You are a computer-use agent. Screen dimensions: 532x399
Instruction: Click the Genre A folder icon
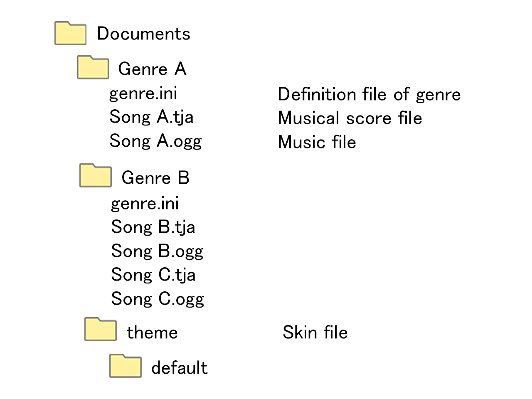coord(93,68)
